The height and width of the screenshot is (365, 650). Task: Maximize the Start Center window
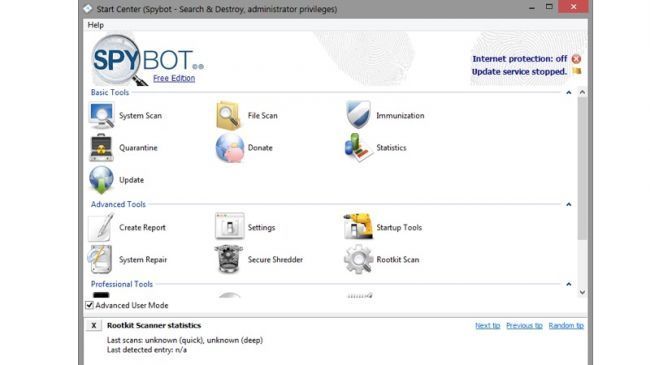tap(549, 7)
